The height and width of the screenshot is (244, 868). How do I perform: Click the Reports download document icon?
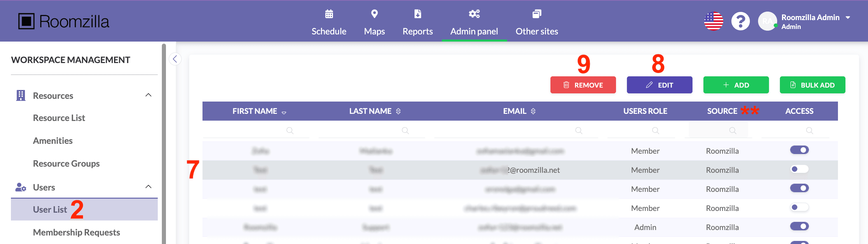[x=417, y=14]
